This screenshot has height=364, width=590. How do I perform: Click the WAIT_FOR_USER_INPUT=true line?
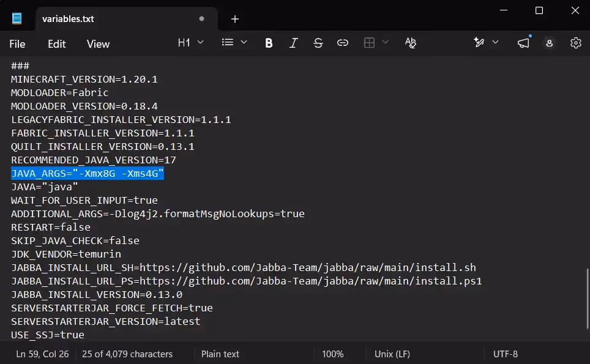[84, 201]
